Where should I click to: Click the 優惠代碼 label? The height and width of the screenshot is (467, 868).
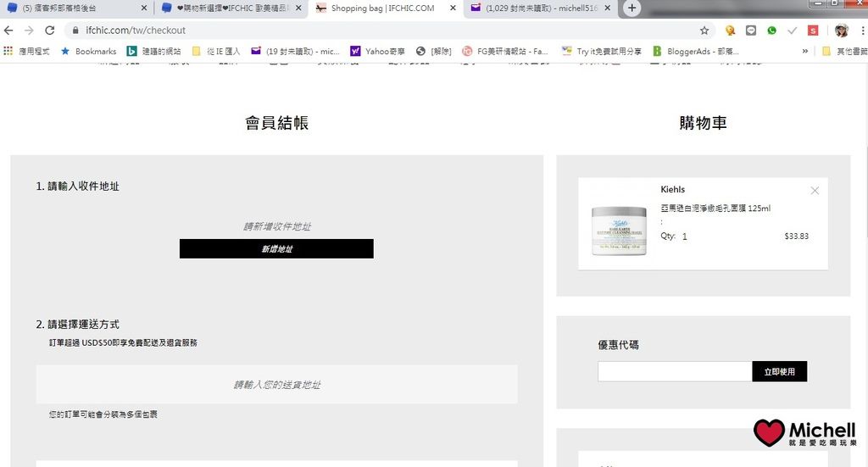pos(618,345)
